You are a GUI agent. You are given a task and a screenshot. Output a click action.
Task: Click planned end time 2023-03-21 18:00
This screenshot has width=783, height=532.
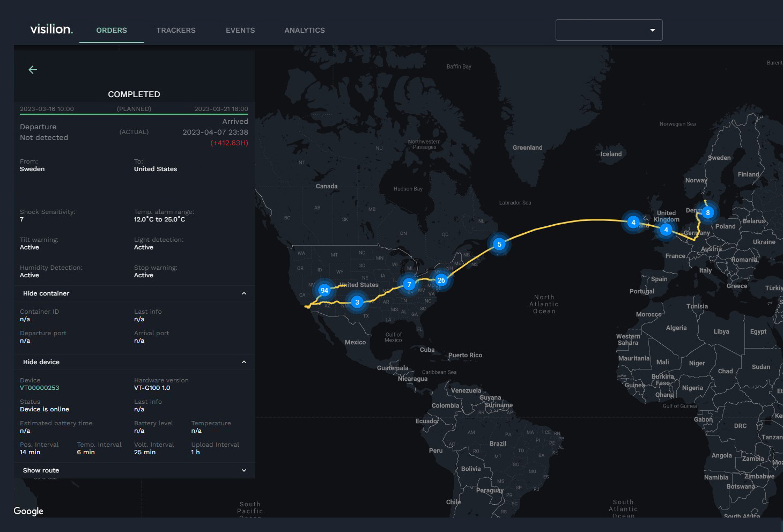(221, 109)
